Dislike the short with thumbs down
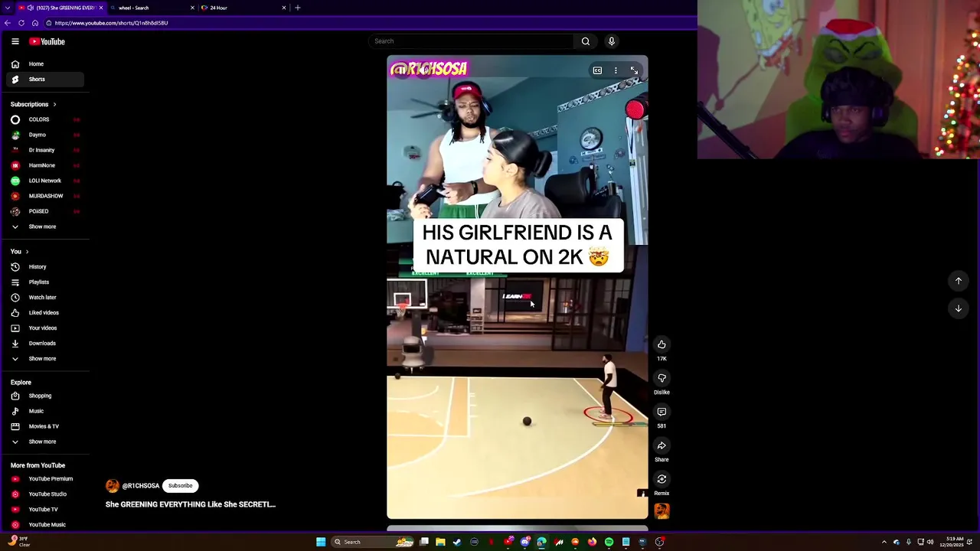 [x=661, y=378]
